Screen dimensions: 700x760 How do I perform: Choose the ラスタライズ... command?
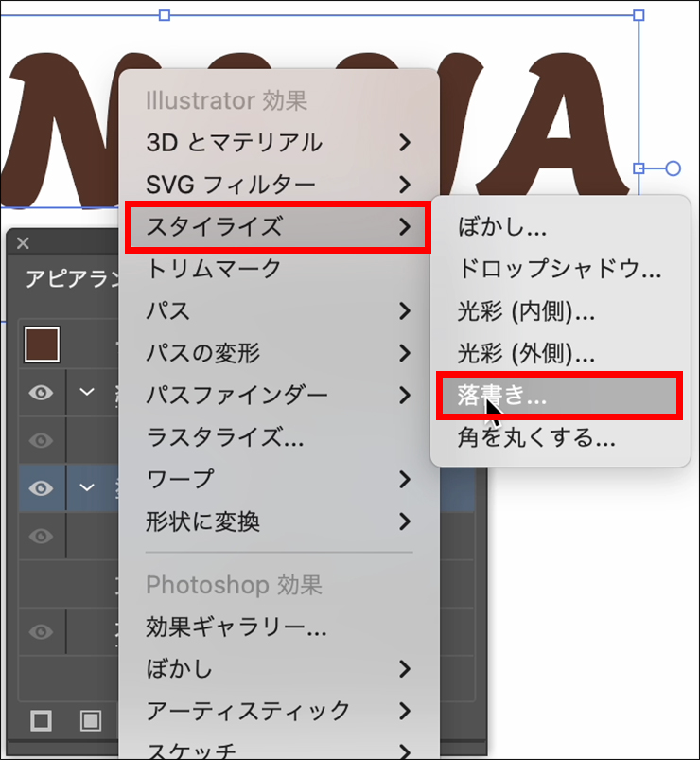point(225,437)
